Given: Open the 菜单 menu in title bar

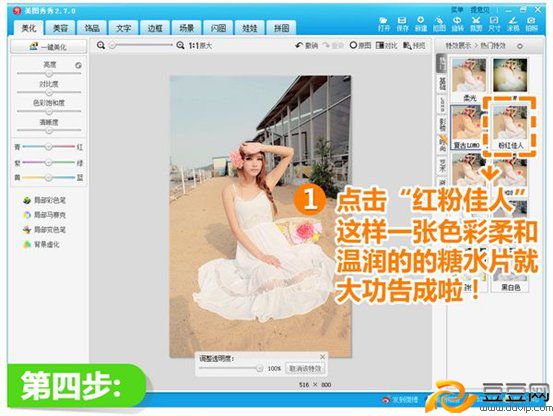Looking at the screenshot, I should 457,10.
